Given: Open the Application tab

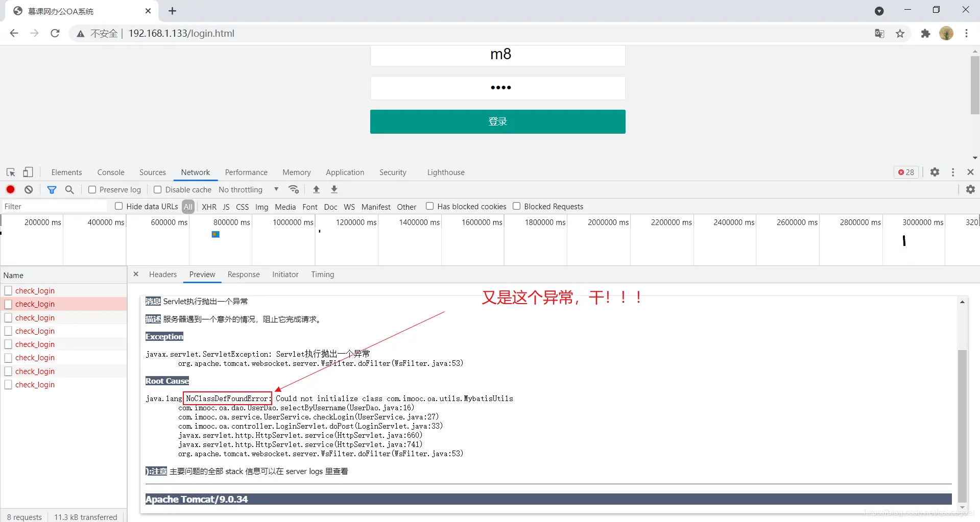Looking at the screenshot, I should coord(345,172).
